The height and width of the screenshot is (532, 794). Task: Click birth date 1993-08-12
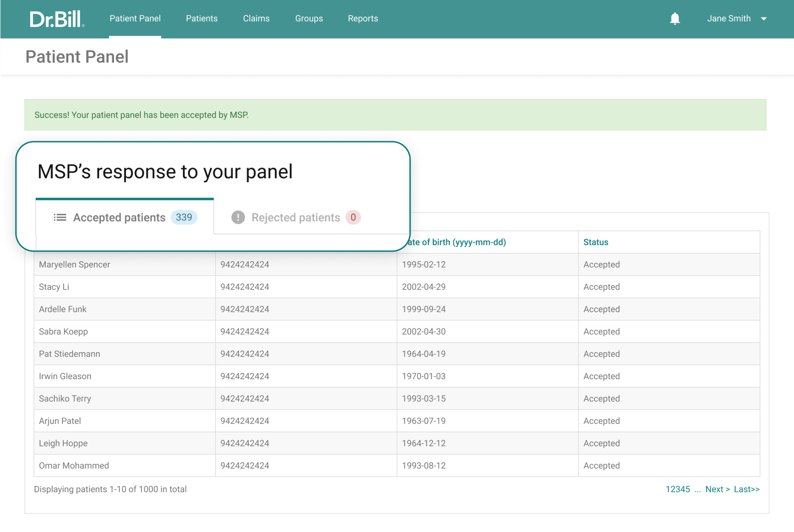424,465
